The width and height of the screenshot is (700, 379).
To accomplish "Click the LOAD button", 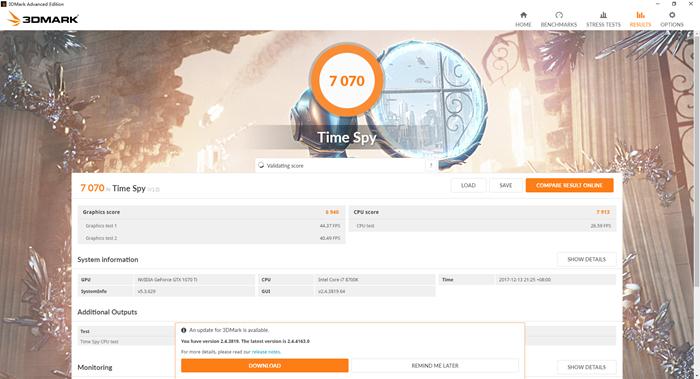I will [468, 185].
